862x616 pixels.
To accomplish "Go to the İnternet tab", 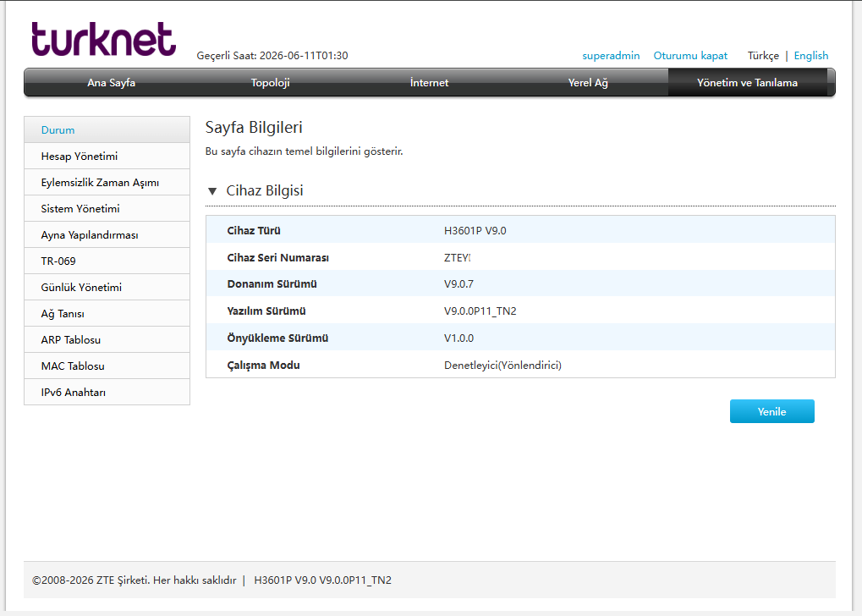I will (429, 83).
